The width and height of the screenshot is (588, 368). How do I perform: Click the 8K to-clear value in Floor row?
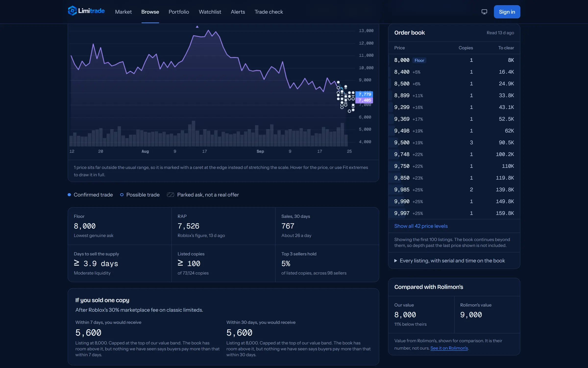tap(511, 60)
